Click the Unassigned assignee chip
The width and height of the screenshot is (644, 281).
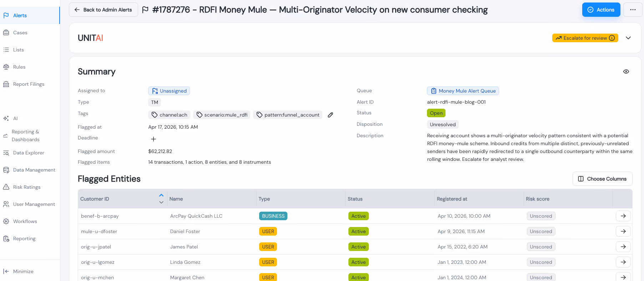click(x=169, y=91)
